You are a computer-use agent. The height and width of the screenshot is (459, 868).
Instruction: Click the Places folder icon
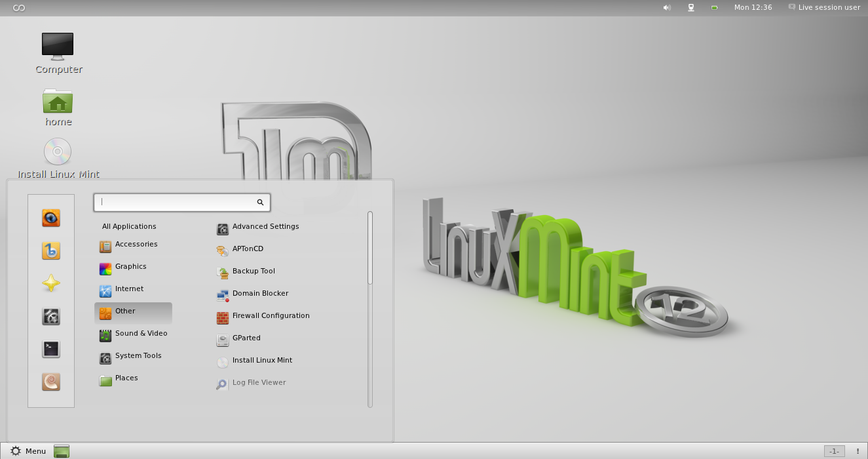point(105,380)
